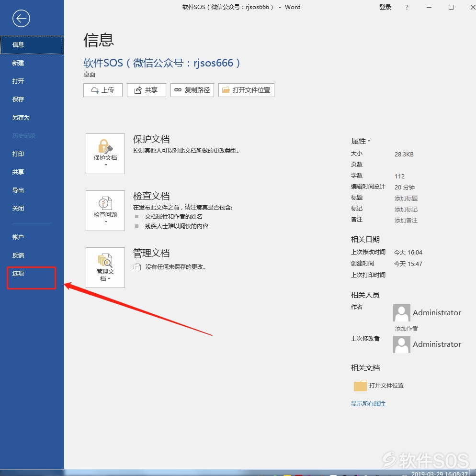This screenshot has width=476, height=476.
Task: Open the 保护文档 lock icon button
Action: coord(105,154)
